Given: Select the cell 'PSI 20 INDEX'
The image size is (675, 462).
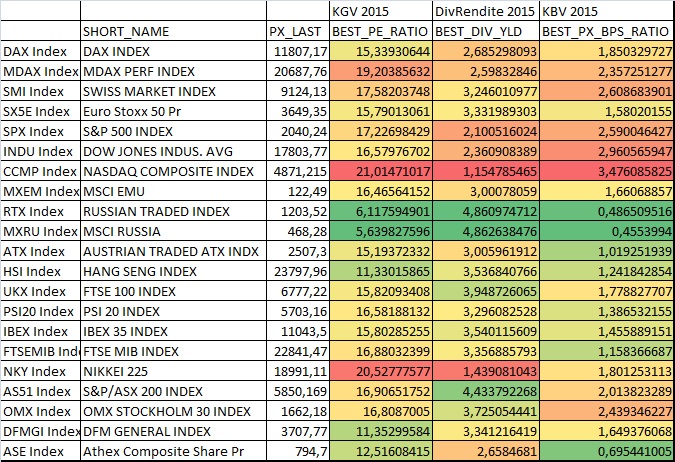Looking at the screenshot, I should (173, 311).
